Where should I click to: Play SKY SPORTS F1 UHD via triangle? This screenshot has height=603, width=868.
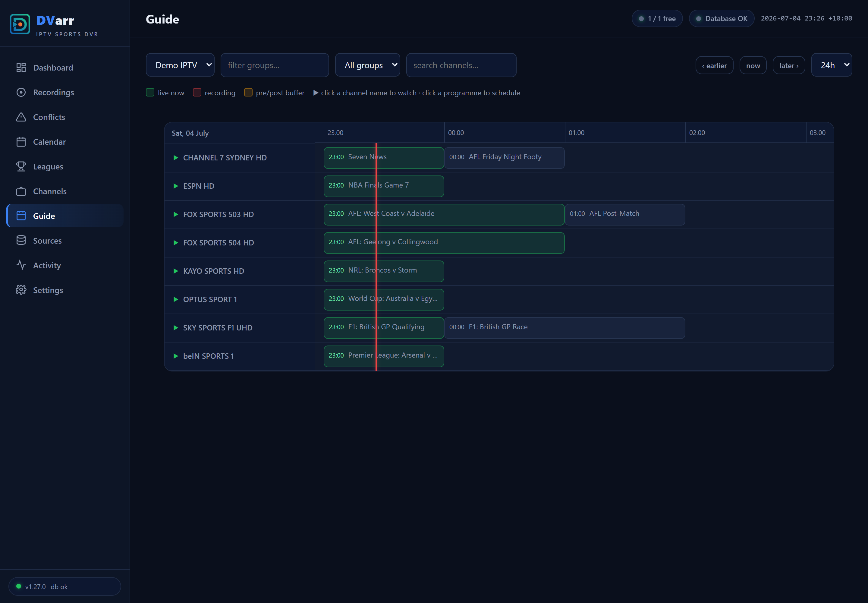pos(176,327)
